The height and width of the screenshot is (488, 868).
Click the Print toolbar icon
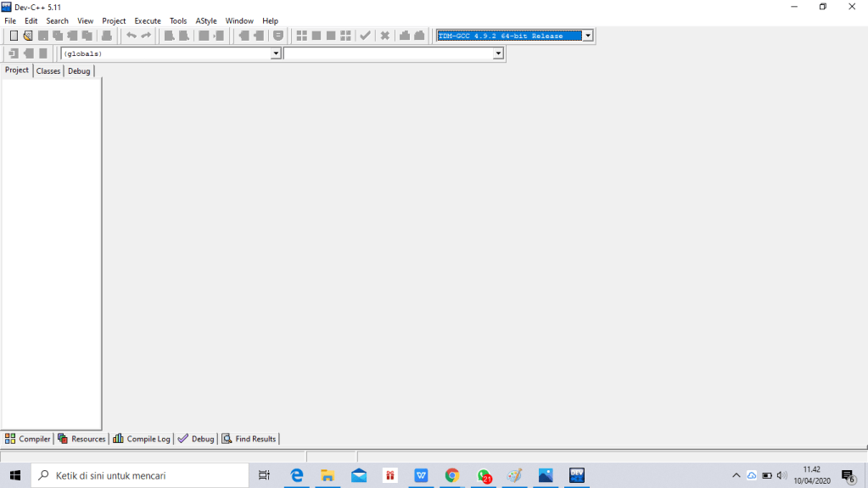coord(106,36)
